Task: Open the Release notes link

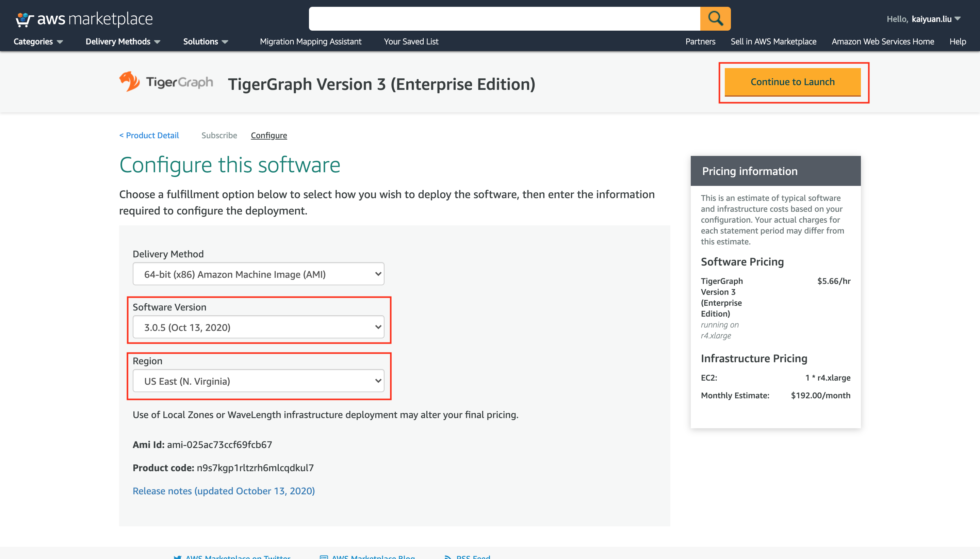Action: pos(224,491)
